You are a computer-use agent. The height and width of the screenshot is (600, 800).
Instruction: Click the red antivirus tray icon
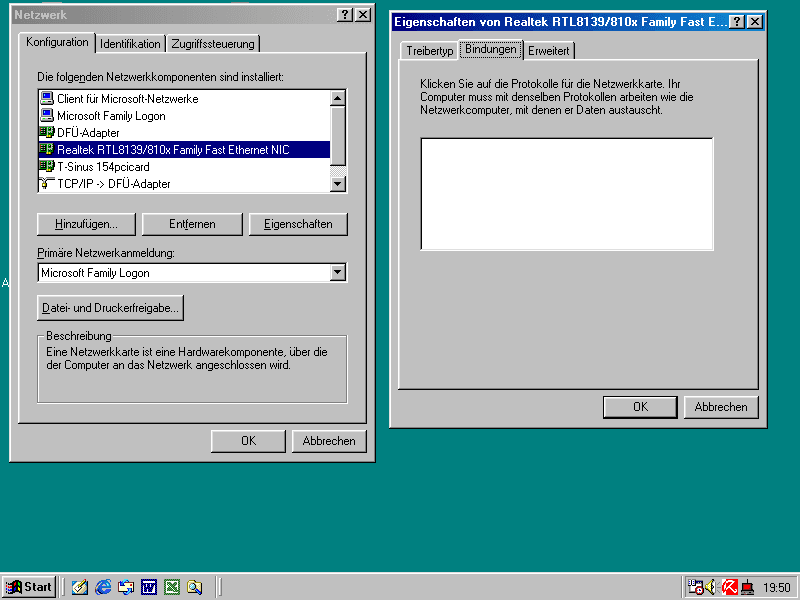point(730,587)
